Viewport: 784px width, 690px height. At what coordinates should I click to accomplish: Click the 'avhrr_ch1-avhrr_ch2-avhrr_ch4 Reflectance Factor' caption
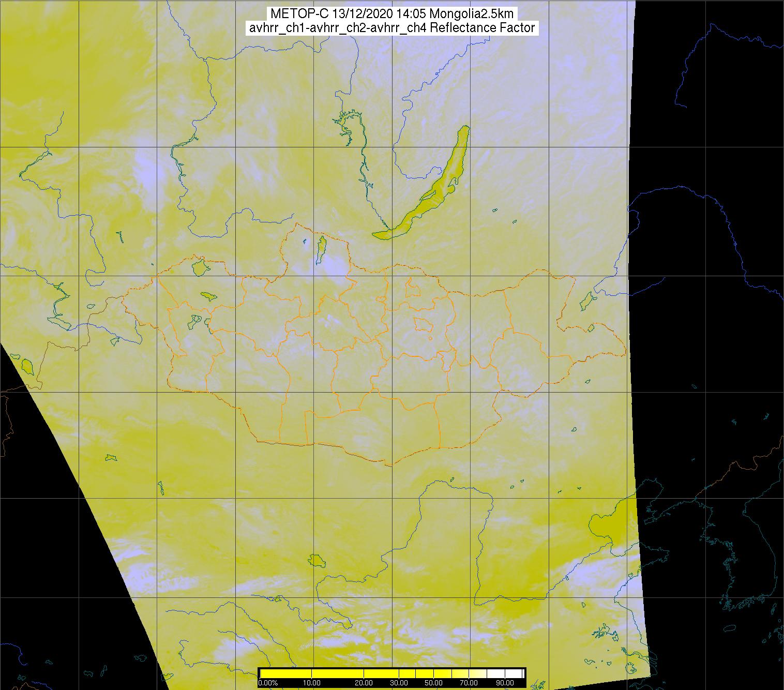pyautogui.click(x=392, y=28)
